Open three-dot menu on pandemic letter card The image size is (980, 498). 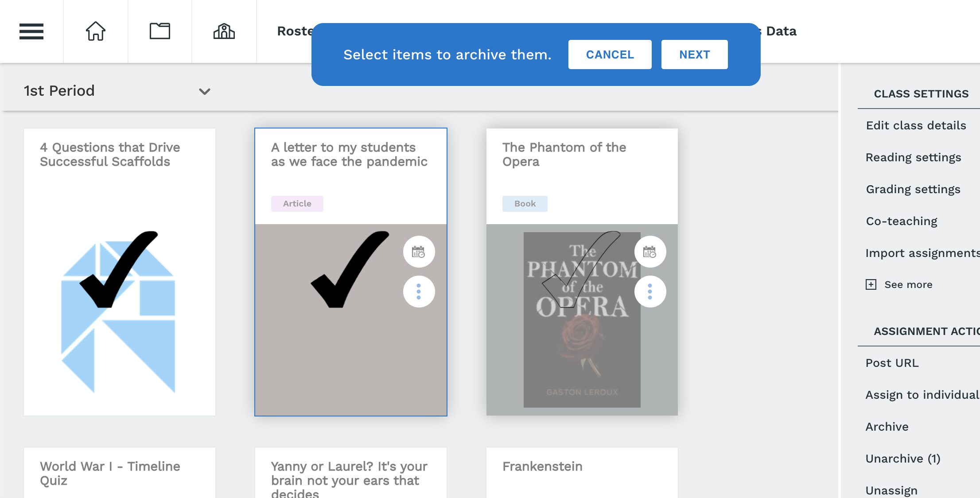(419, 292)
